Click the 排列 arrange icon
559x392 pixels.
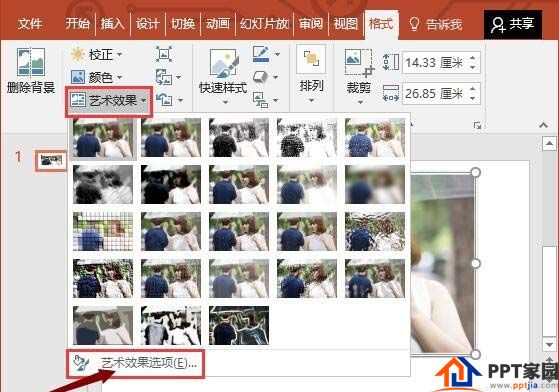coord(311,59)
